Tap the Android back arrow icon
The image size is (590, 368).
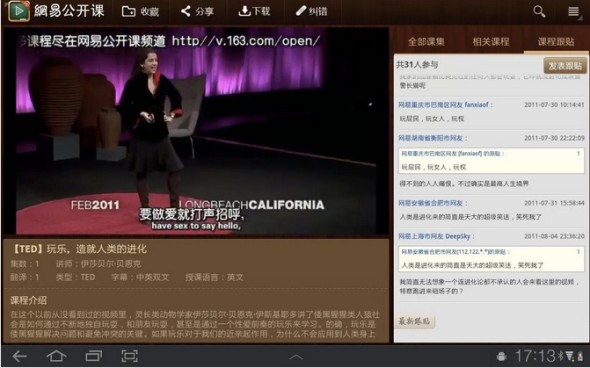pos(20,356)
